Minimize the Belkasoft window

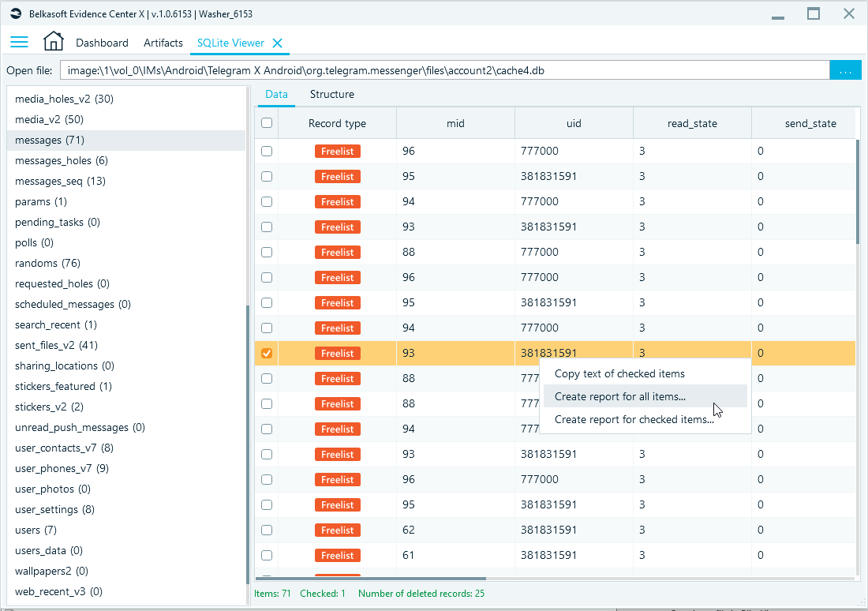(x=778, y=17)
